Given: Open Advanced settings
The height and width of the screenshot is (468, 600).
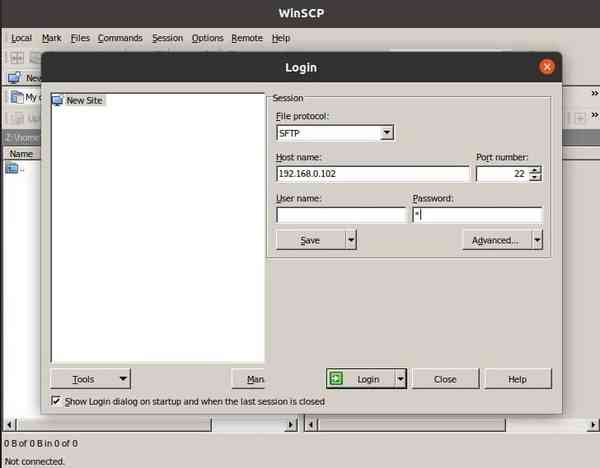Looking at the screenshot, I should click(497, 240).
